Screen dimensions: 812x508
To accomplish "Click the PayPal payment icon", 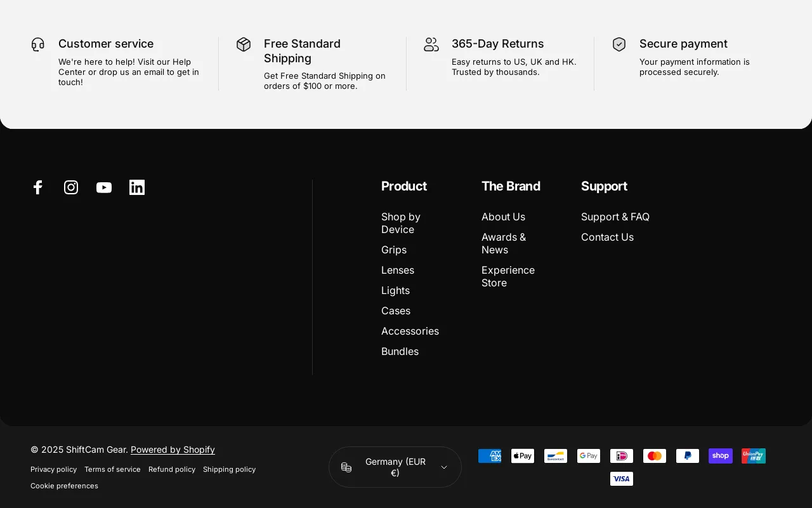I will pos(688,456).
